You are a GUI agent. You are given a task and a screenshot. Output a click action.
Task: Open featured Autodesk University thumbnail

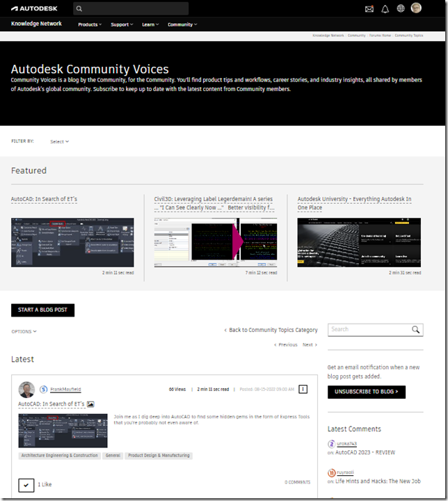pyautogui.click(x=359, y=243)
